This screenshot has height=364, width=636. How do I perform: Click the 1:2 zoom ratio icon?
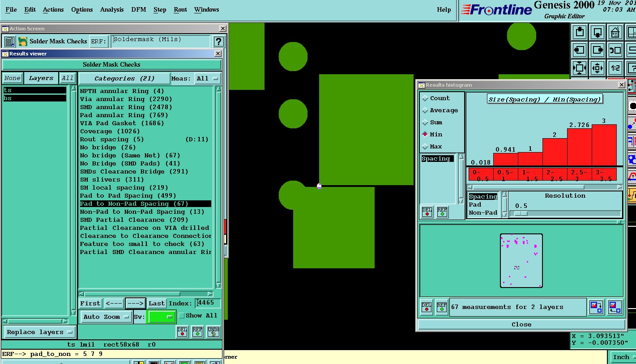point(615,68)
